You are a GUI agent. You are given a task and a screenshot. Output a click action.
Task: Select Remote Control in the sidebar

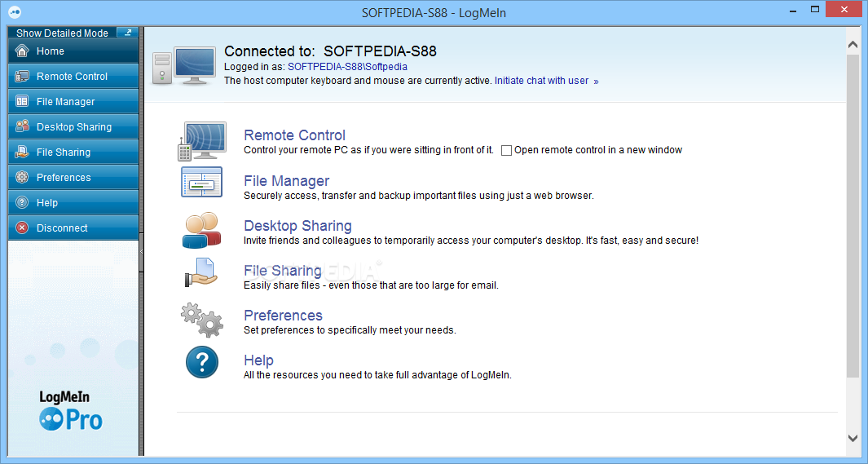73,77
